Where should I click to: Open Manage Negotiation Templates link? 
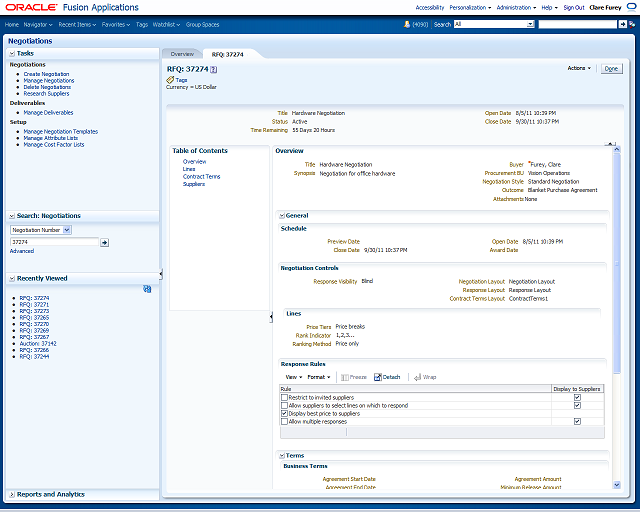click(60, 131)
